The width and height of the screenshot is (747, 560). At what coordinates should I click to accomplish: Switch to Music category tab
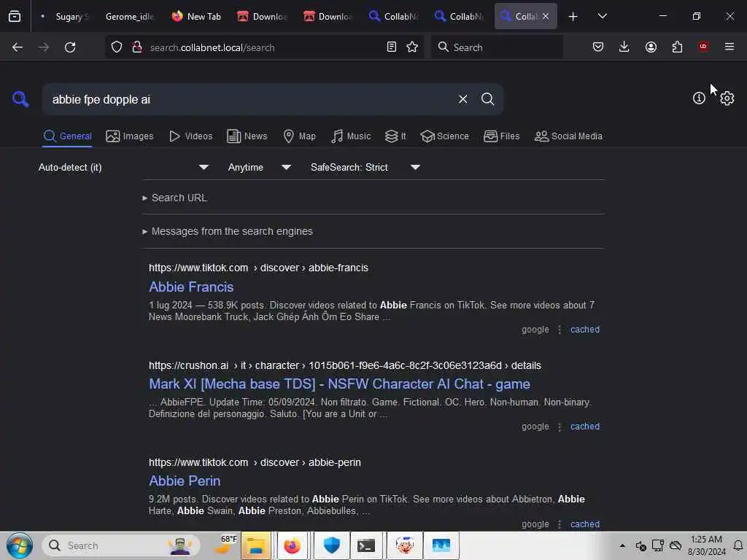coord(351,136)
